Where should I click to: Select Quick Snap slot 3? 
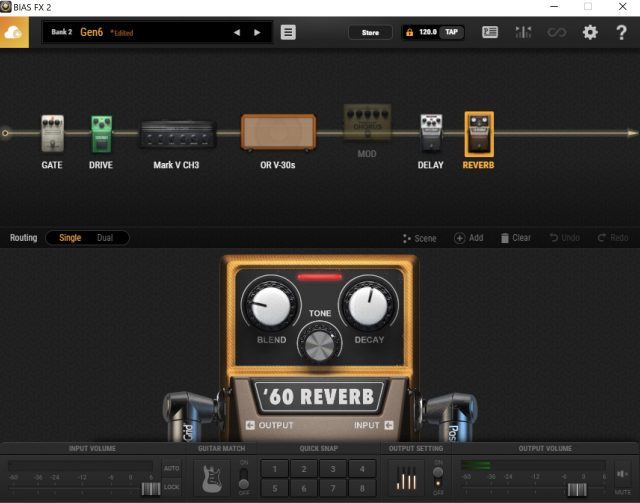[333, 469]
